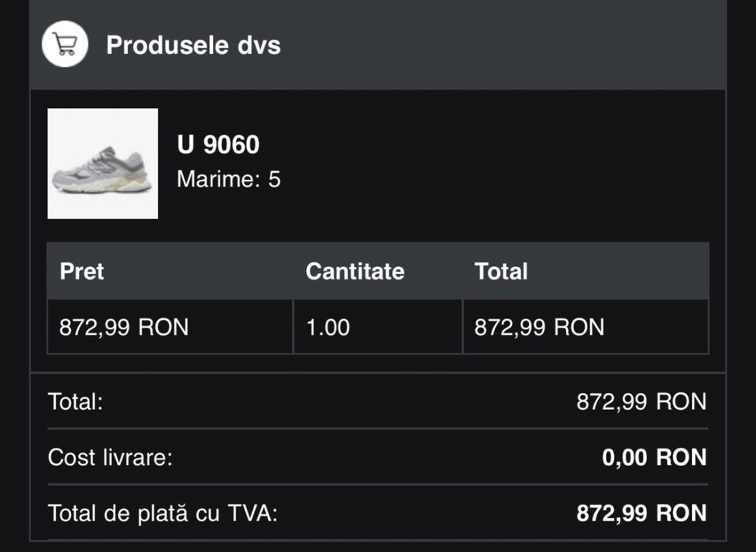756x552 pixels.
Task: Click Total de plată cu TVA label
Action: (163, 513)
